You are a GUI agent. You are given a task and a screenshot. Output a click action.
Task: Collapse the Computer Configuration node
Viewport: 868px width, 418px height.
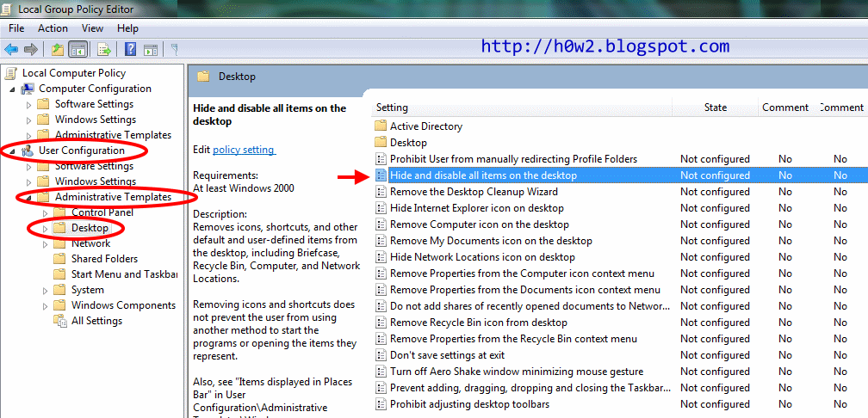click(x=12, y=89)
